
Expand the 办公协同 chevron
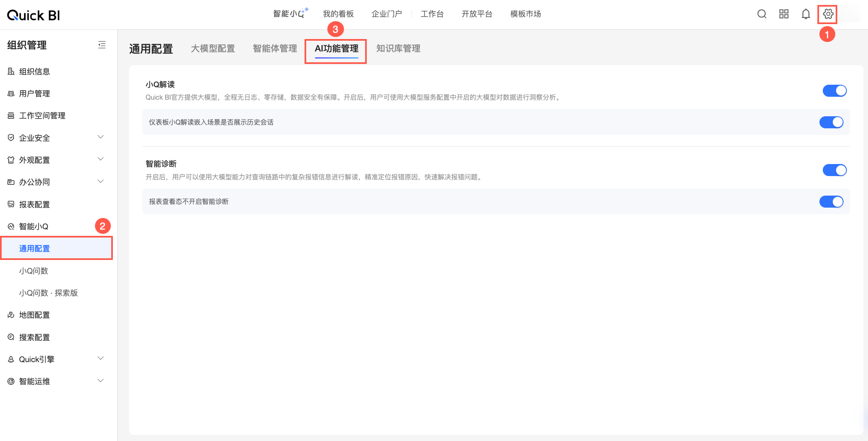click(100, 181)
